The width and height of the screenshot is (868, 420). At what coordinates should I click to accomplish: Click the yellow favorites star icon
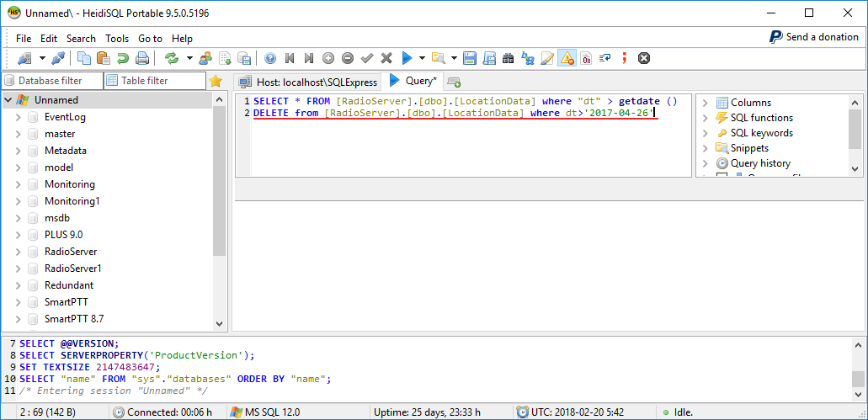[216, 82]
